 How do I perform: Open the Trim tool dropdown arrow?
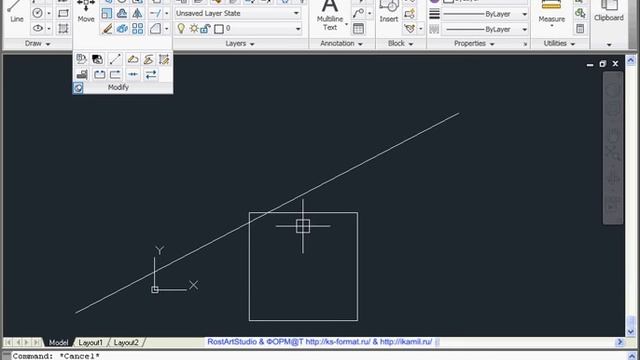coord(166,13)
